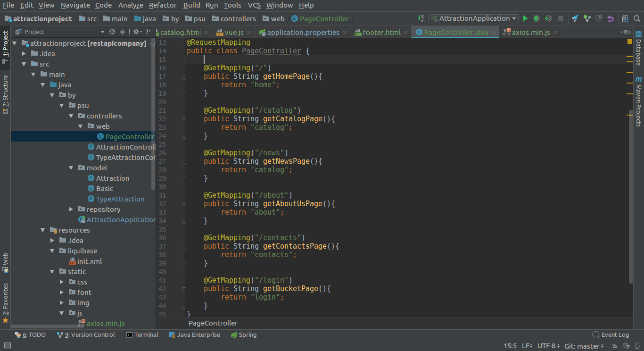Image resolution: width=644 pixels, height=351 pixels.
Task: Expand the css folder
Action: [62, 282]
